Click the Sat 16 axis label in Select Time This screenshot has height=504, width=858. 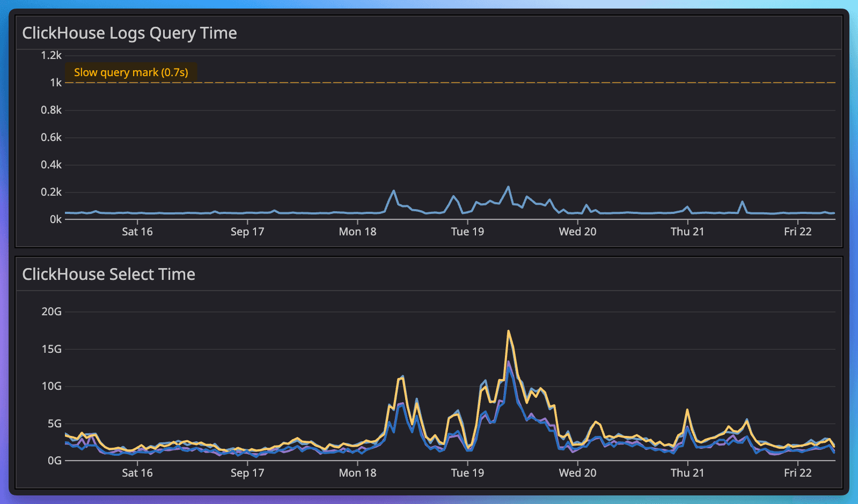[137, 473]
